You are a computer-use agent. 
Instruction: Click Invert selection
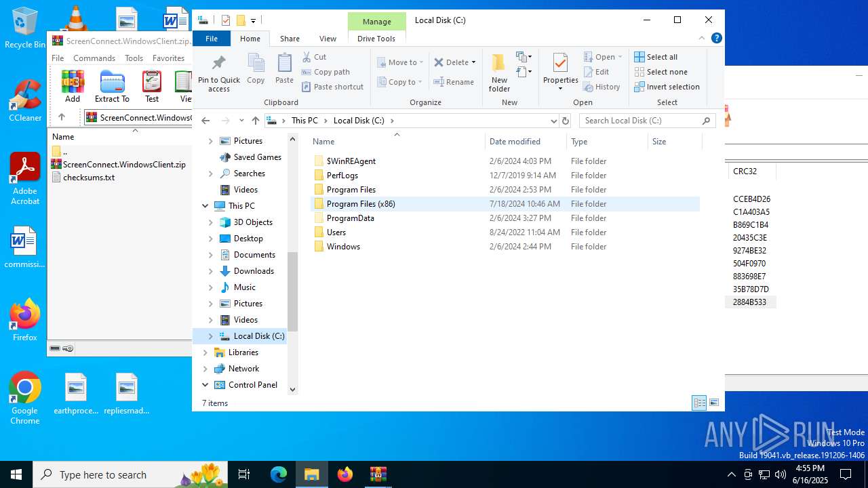[667, 87]
